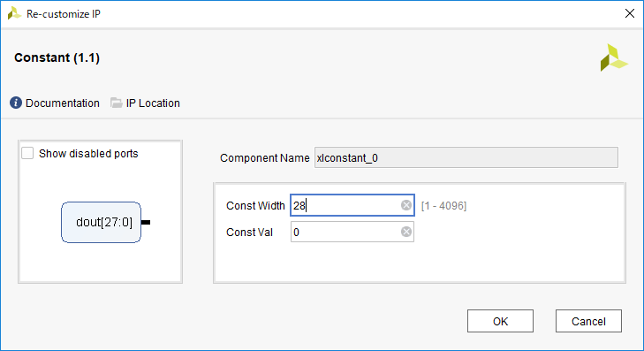Viewport: 644px width, 351px height.
Task: Click the [1 - 4096] range hint
Action: 444,205
